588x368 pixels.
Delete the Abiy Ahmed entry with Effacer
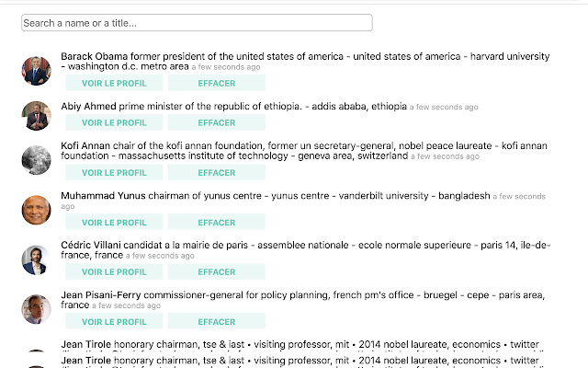click(217, 122)
